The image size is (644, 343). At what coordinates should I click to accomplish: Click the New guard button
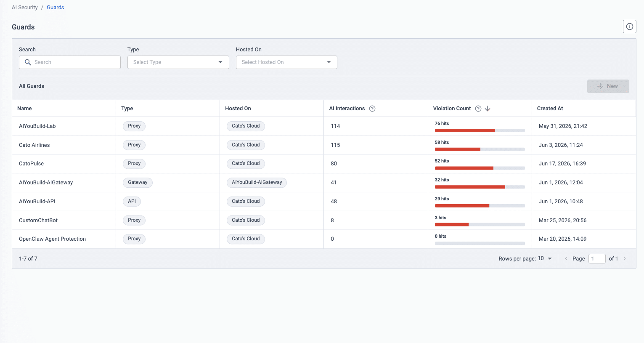[608, 86]
